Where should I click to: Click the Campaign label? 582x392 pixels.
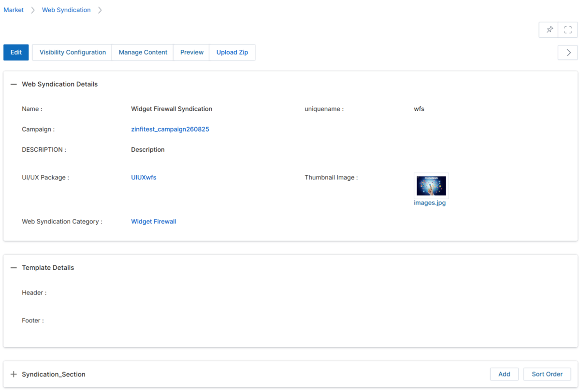(x=38, y=129)
